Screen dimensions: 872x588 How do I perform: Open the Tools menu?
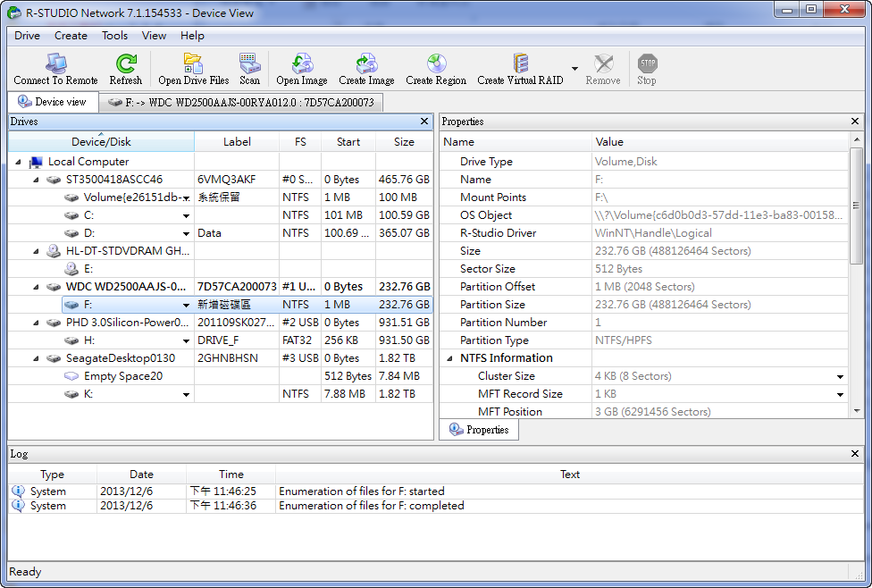[114, 36]
